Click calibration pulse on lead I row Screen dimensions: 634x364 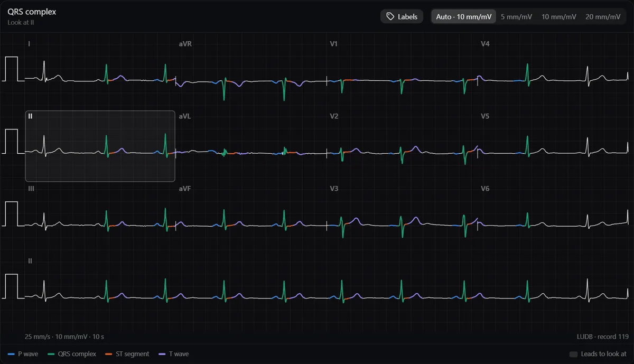12,69
